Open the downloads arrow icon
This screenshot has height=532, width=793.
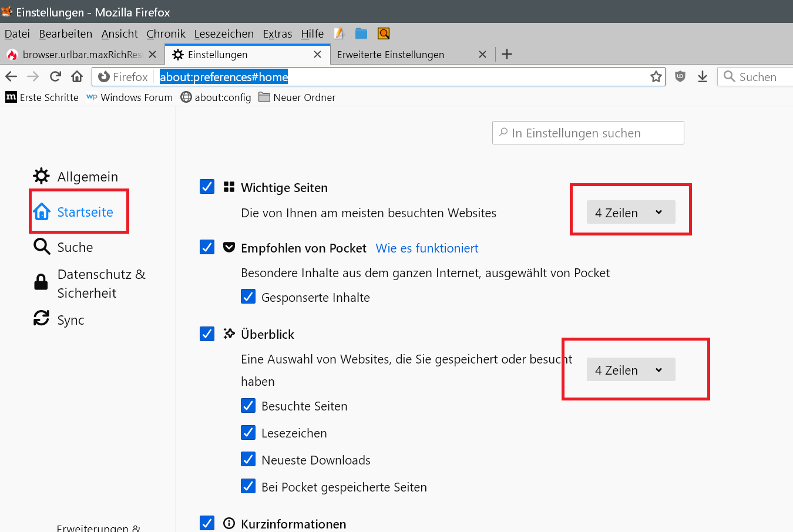(x=703, y=76)
